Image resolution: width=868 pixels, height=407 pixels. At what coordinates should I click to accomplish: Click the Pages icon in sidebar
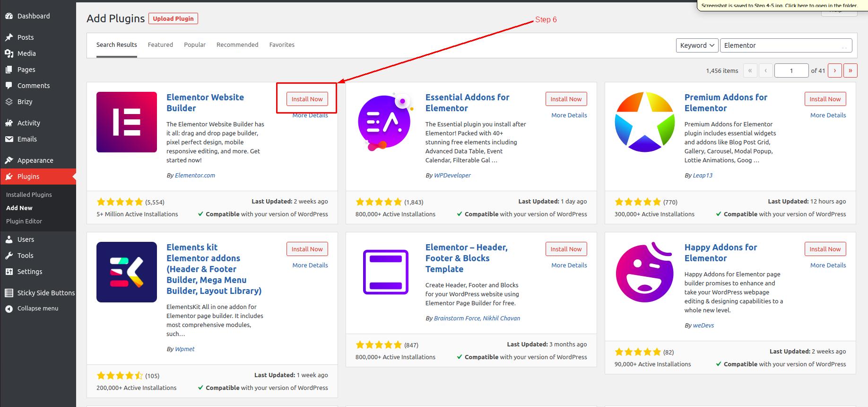click(9, 70)
